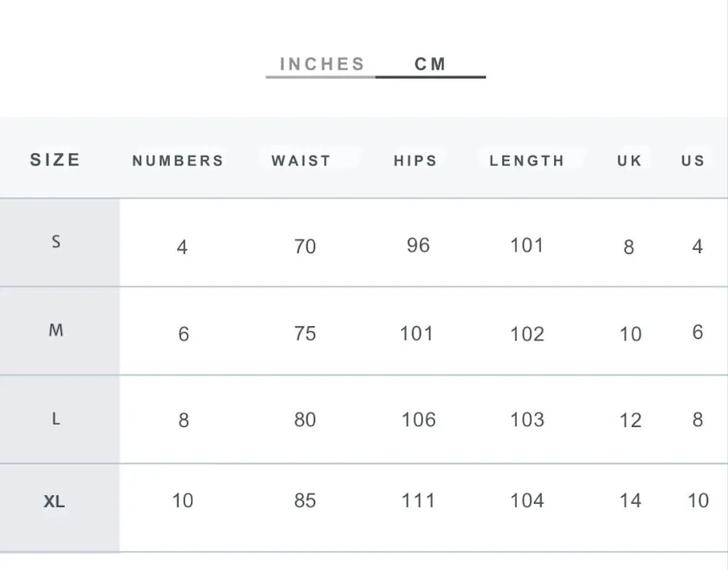Click UK size 14 cell
Screen dimensions: 728x570
(x=631, y=500)
